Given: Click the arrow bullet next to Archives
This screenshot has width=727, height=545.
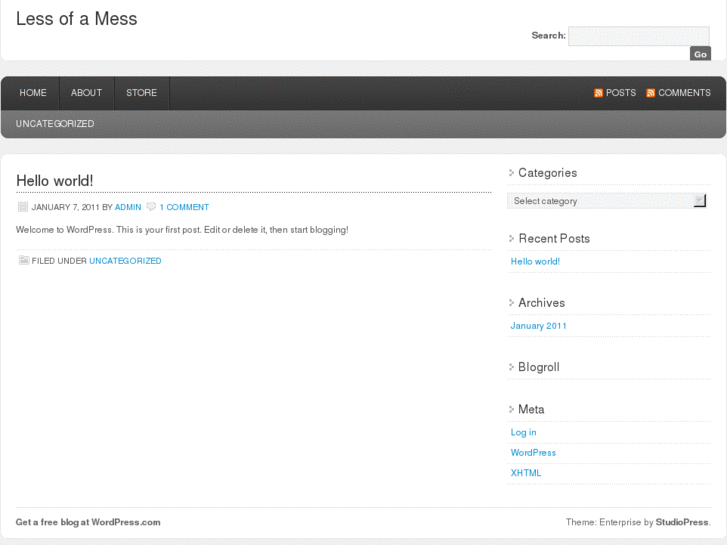Looking at the screenshot, I should pos(511,302).
